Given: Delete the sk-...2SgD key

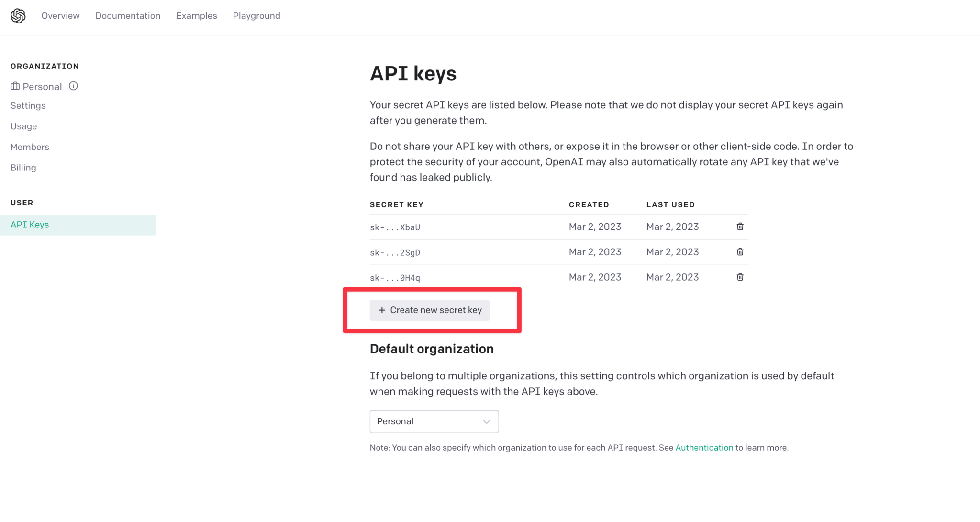Looking at the screenshot, I should coord(740,252).
